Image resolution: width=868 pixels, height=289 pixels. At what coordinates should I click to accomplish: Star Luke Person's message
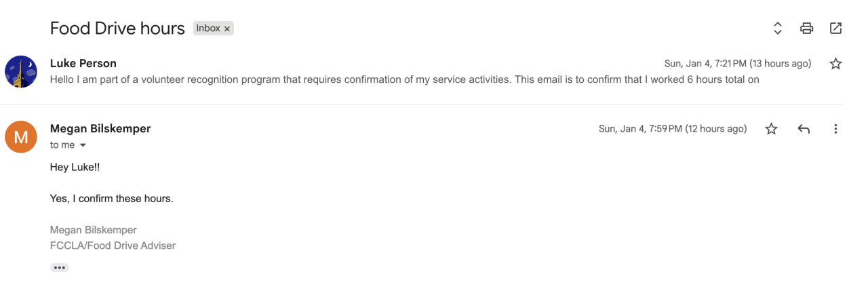click(x=835, y=64)
